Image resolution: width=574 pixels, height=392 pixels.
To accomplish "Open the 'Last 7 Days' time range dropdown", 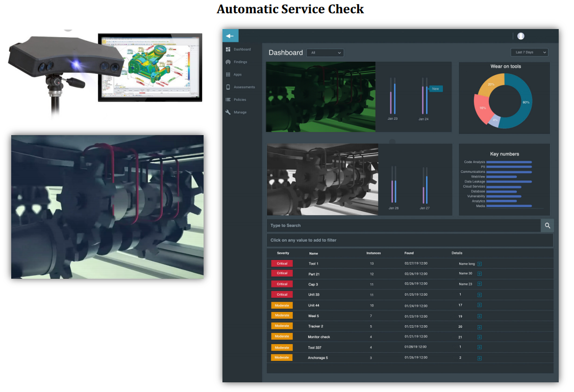I will [529, 53].
